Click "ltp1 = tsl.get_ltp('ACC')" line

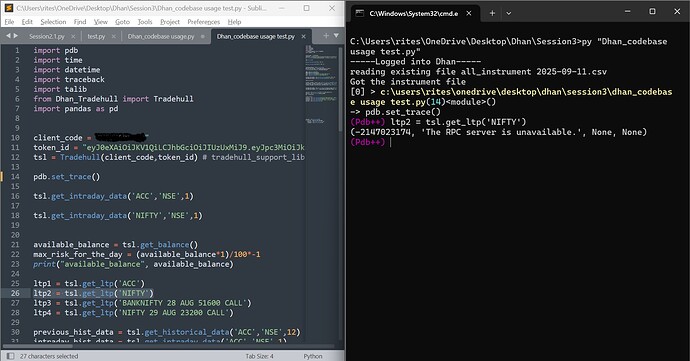pyautogui.click(x=89, y=283)
